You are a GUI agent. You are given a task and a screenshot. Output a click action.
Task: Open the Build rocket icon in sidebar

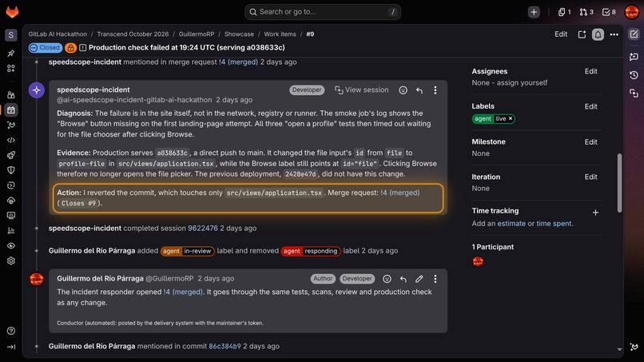[11, 155]
